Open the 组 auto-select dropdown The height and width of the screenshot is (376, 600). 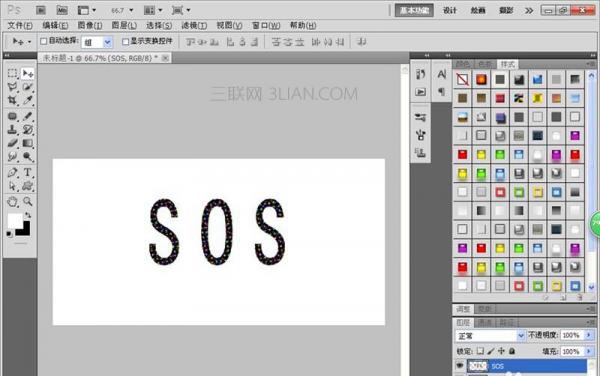tap(108, 42)
